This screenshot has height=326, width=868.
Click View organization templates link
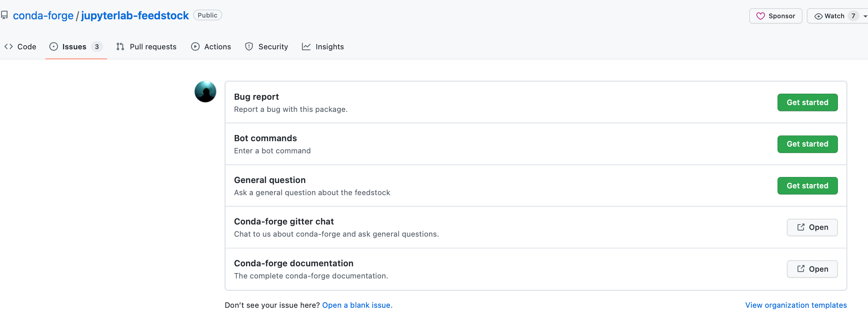pyautogui.click(x=796, y=305)
